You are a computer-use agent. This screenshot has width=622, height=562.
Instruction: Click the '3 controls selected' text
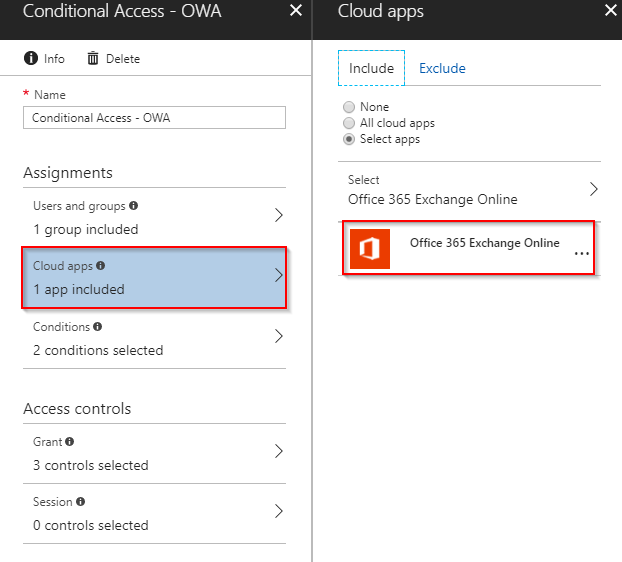coord(91,465)
